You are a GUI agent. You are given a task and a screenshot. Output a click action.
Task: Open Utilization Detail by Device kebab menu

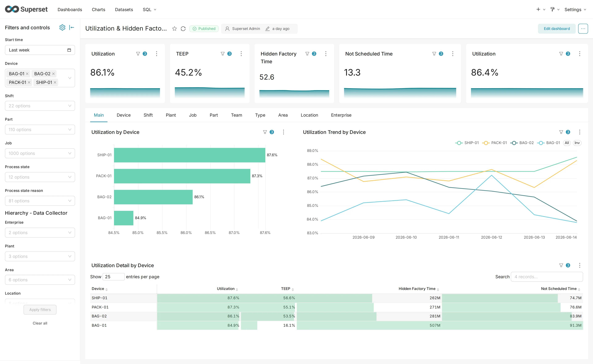point(580,265)
